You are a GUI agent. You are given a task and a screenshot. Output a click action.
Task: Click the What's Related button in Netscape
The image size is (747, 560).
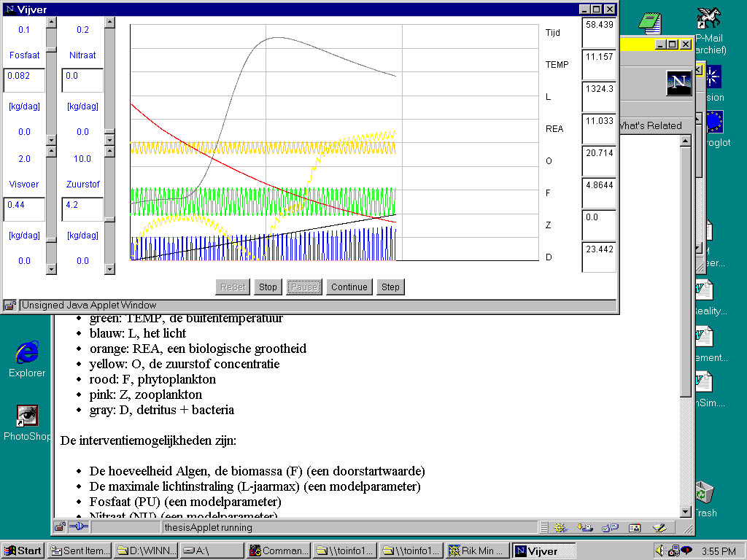[650, 125]
